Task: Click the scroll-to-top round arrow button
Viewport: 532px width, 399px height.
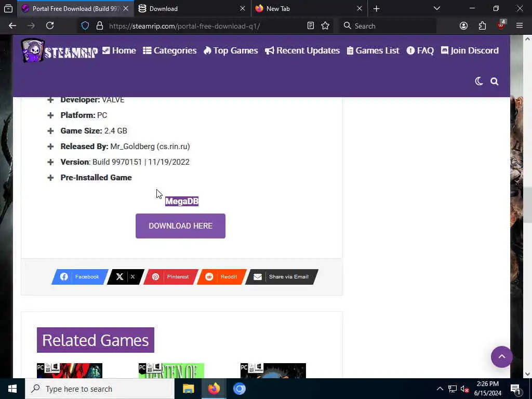Action: pos(501,356)
